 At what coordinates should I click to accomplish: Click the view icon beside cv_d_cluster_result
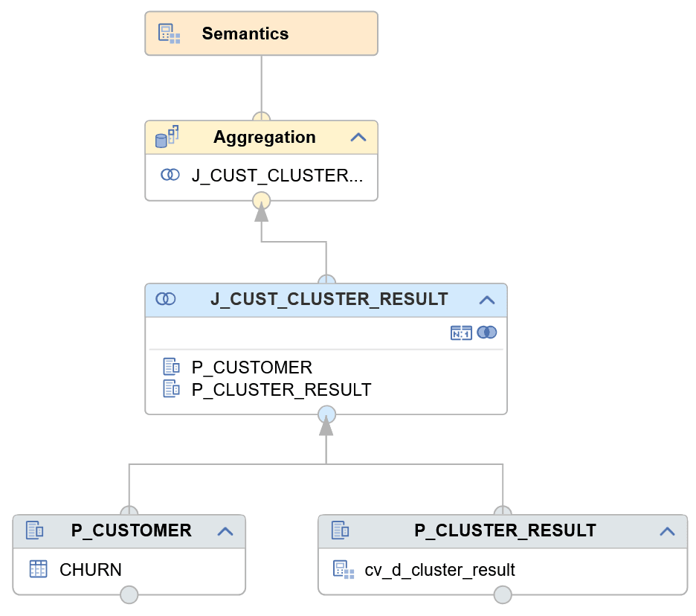pyautogui.click(x=343, y=570)
